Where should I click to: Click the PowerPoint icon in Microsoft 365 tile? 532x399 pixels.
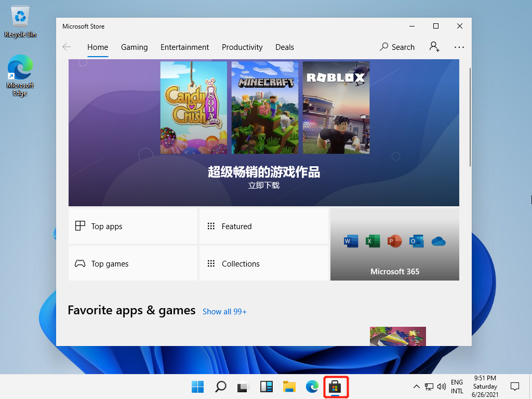pos(395,241)
